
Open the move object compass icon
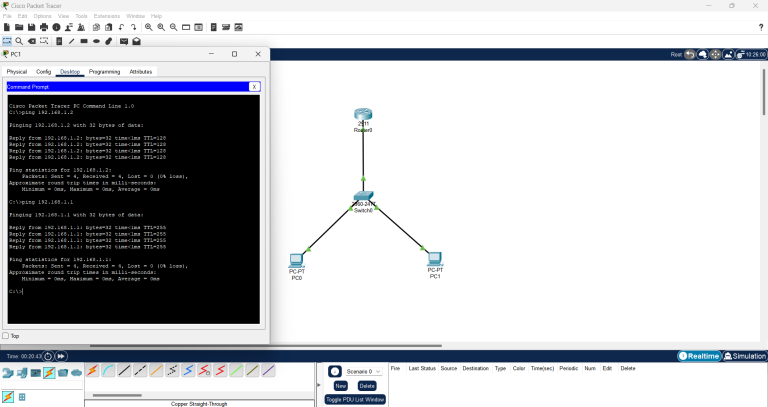coord(715,54)
